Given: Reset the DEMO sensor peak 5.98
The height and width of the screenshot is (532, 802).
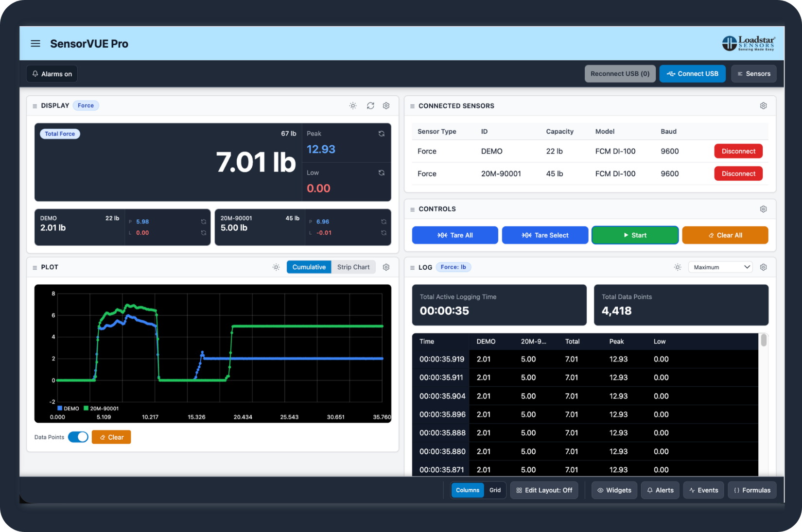Looking at the screenshot, I should 204,222.
